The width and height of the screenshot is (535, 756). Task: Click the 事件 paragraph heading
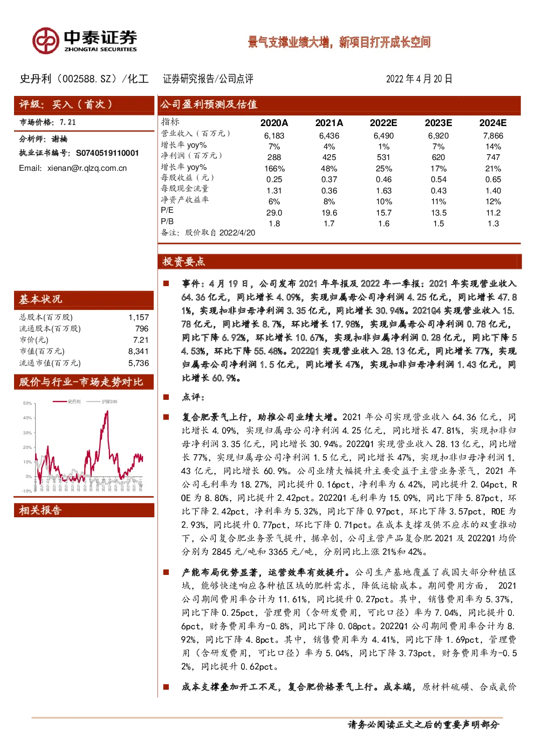pyautogui.click(x=193, y=284)
